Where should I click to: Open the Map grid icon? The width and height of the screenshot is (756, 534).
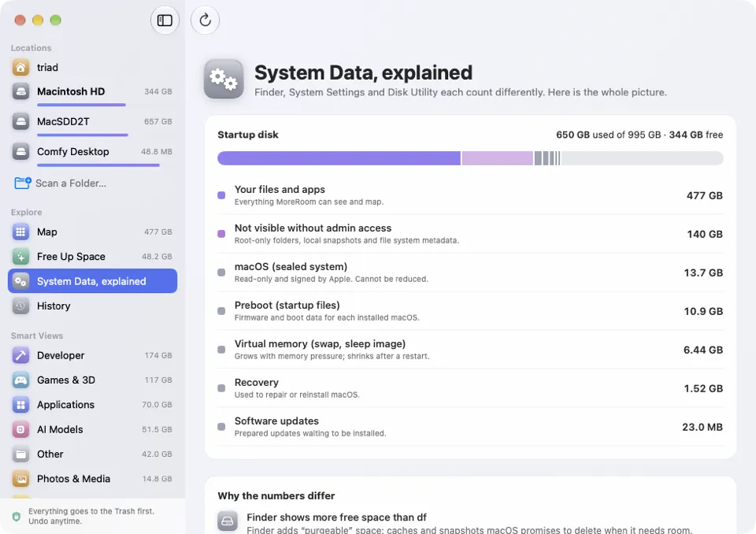pos(20,232)
